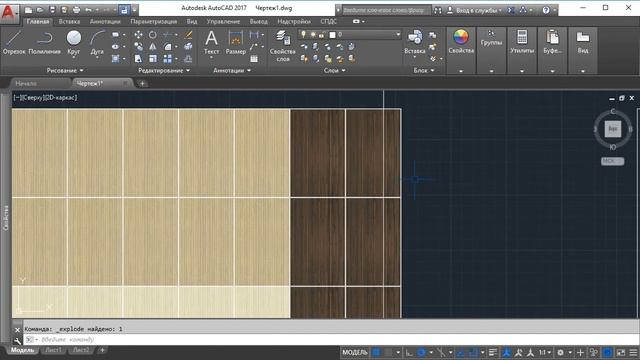Choose the Rotate tool in Редактирование panel
640x360 pixels.
(153, 35)
